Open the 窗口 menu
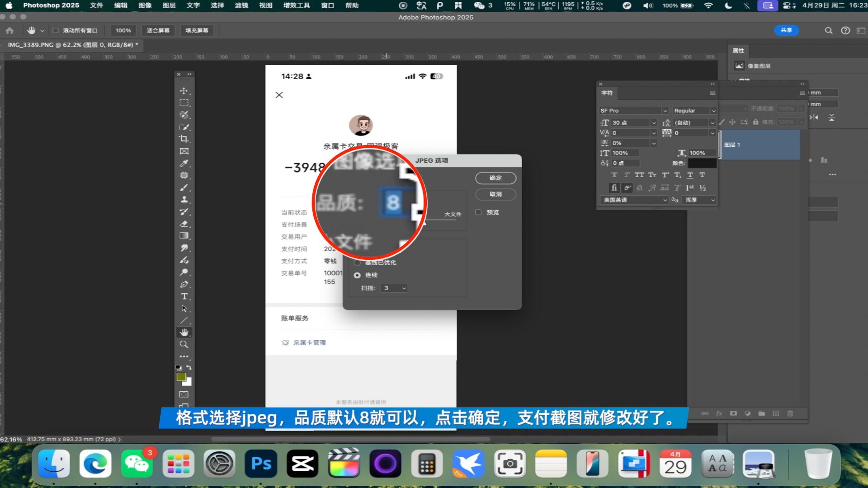868x488 pixels. [x=327, y=5]
